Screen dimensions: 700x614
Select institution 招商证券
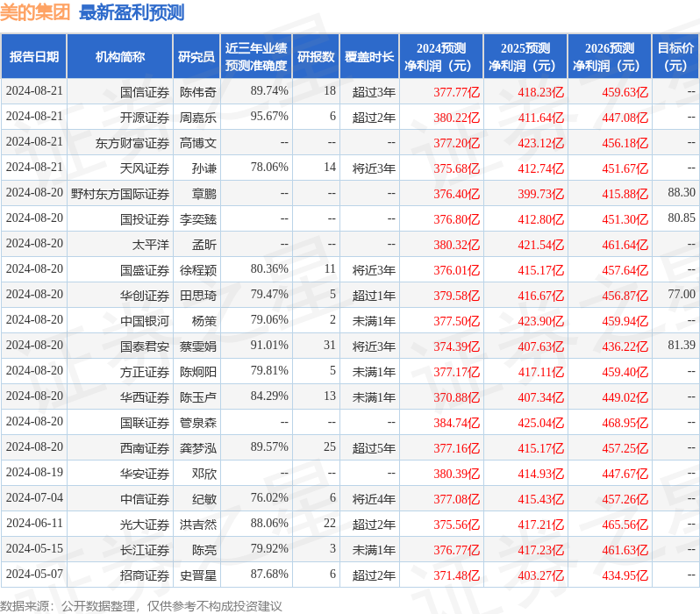click(x=145, y=575)
